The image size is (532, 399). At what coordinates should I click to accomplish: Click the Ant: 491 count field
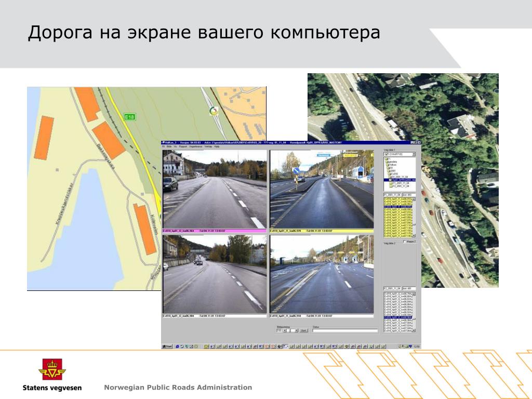(x=409, y=288)
